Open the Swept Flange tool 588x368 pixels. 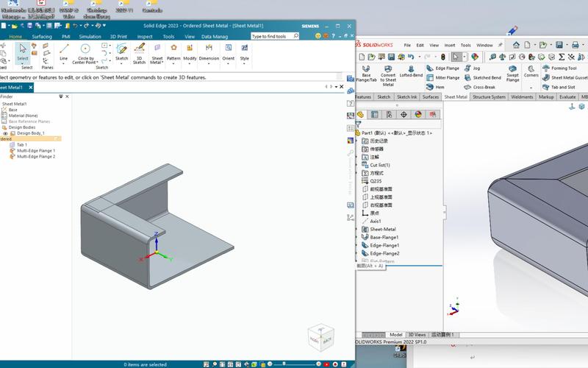click(512, 74)
